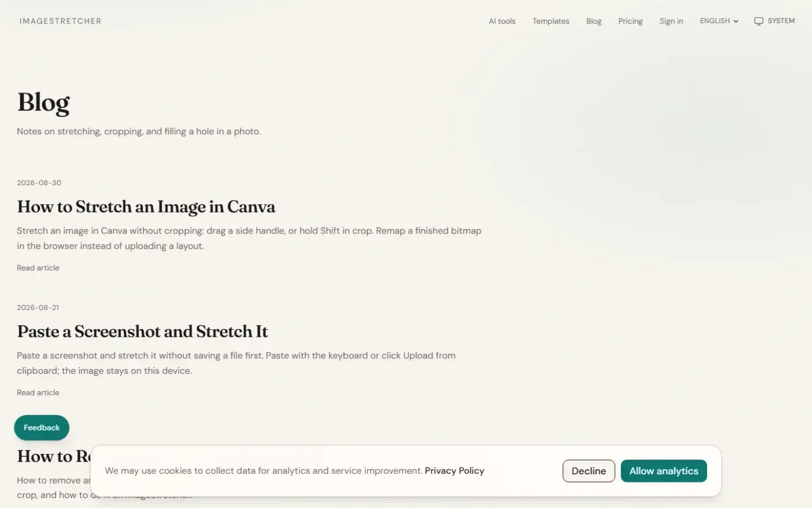Select Blog in the top navigation
The width and height of the screenshot is (812, 508).
click(x=593, y=21)
